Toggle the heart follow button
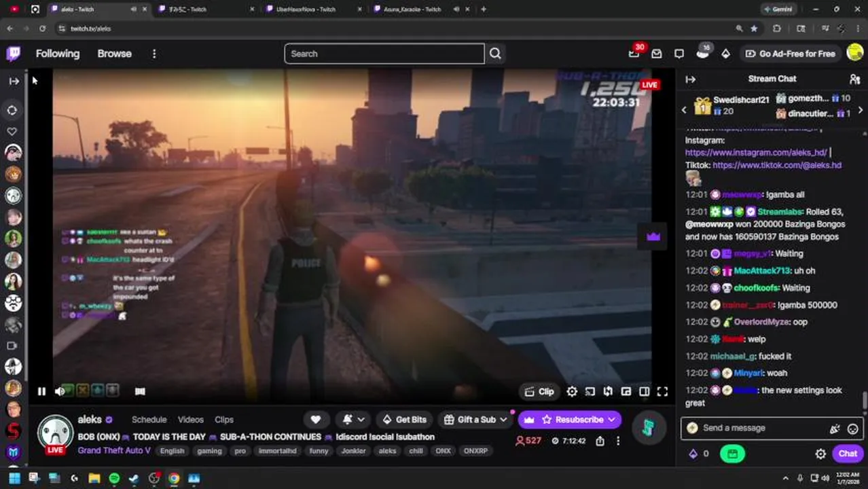Screen dimensions: 868x489 pos(316,420)
